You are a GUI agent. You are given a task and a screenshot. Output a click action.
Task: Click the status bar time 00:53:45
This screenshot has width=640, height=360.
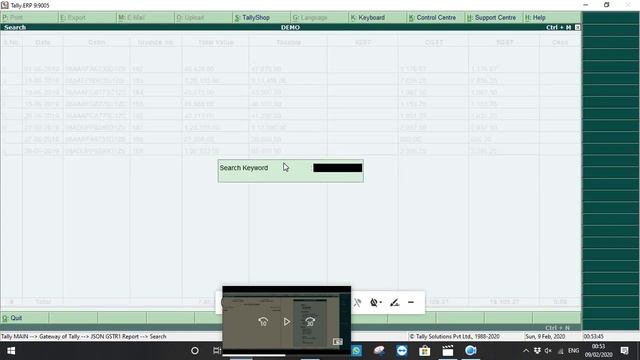(x=593, y=336)
